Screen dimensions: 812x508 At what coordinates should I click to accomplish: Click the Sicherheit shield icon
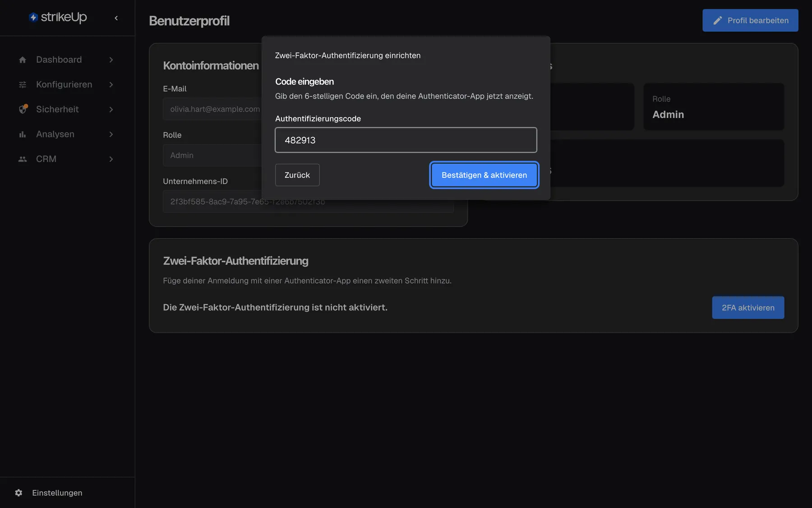pos(23,109)
